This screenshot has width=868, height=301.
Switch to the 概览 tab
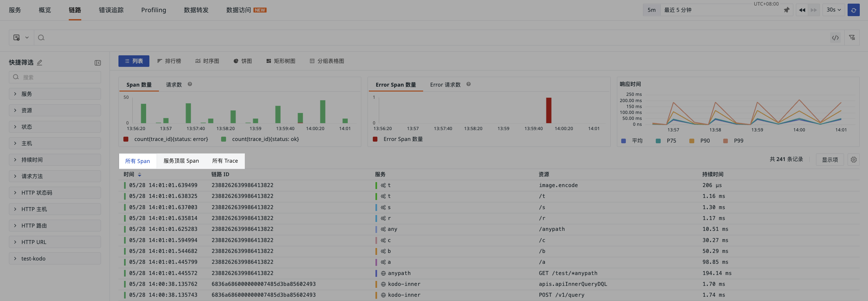pos(45,10)
